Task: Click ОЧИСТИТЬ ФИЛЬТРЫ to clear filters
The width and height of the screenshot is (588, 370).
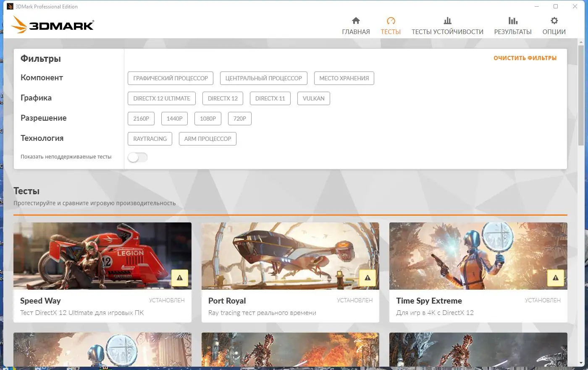Action: click(x=525, y=58)
